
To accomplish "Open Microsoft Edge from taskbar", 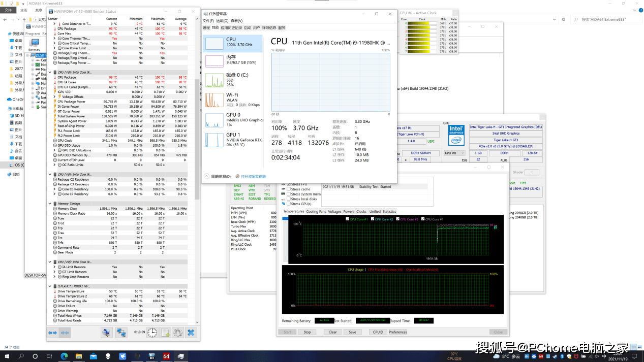I will [65, 356].
